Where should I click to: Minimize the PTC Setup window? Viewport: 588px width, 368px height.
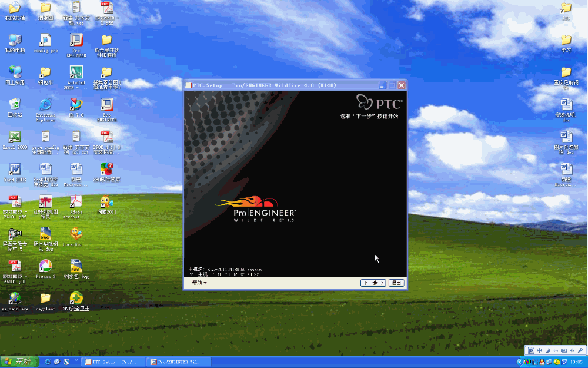[382, 85]
